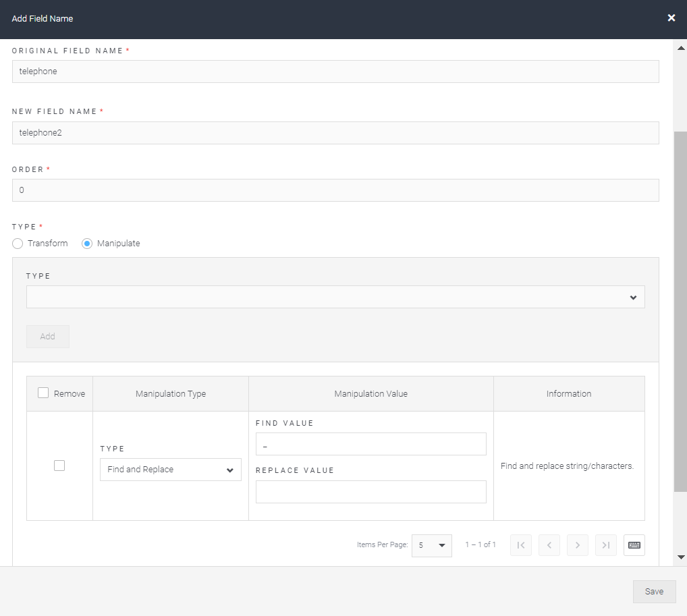The width and height of the screenshot is (687, 616).
Task: Check the Find and Replace row checkbox
Action: point(59,466)
